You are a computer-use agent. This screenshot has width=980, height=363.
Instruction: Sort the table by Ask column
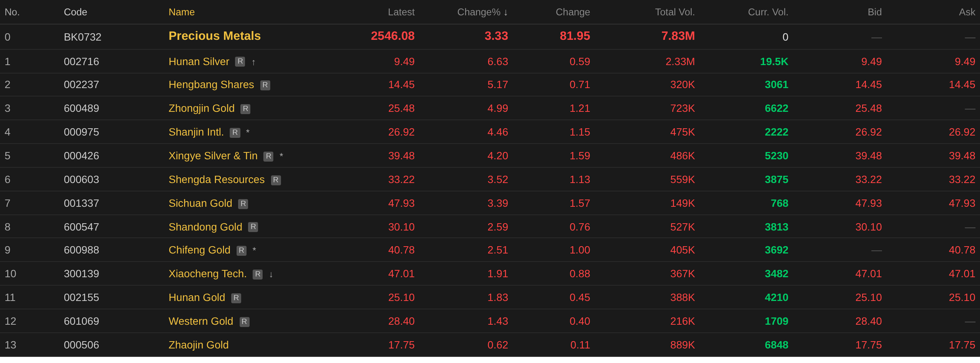point(967,12)
